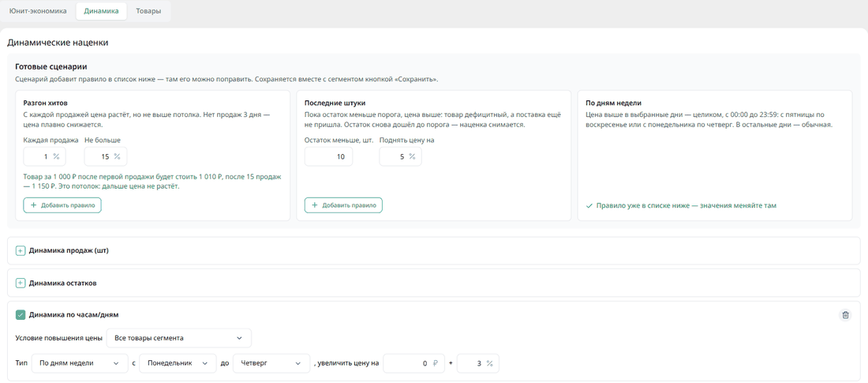Edit the Каждая продажа percent field
This screenshot has height=383, width=868.
coord(44,157)
